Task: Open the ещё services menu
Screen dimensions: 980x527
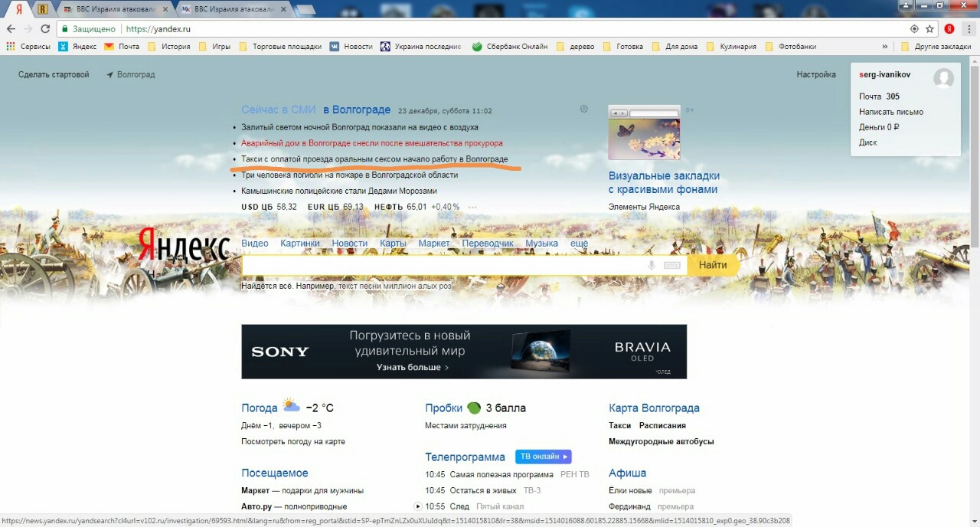Action: (579, 244)
